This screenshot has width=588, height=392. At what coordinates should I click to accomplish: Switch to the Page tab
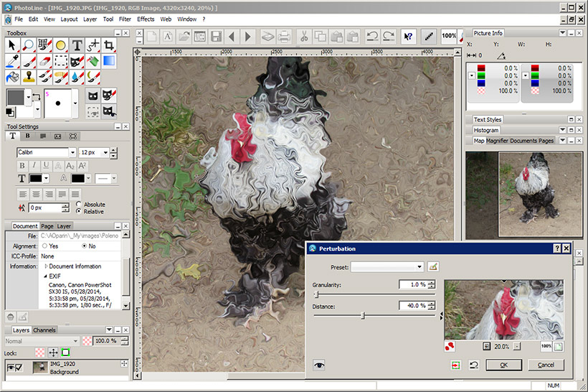(x=47, y=226)
